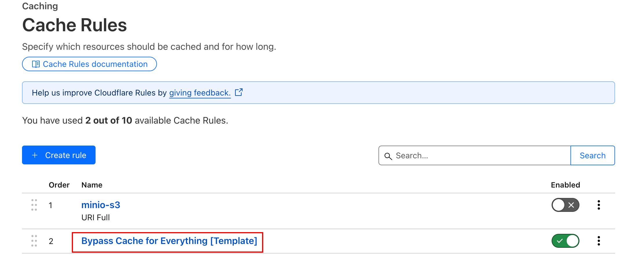Click into the Search rules field
This screenshot has height=279, width=644.
click(481, 156)
